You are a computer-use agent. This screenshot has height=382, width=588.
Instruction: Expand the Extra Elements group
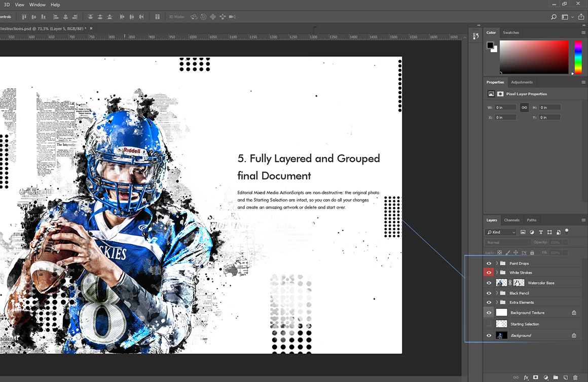[497, 302]
